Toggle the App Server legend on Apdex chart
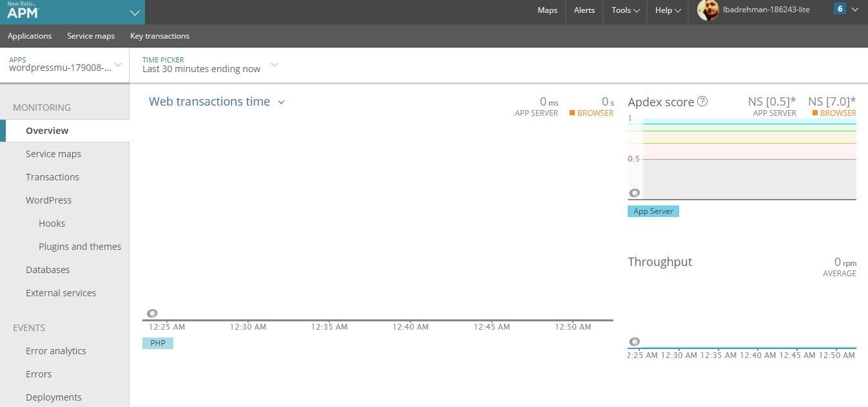This screenshot has height=407, width=868. (x=653, y=211)
